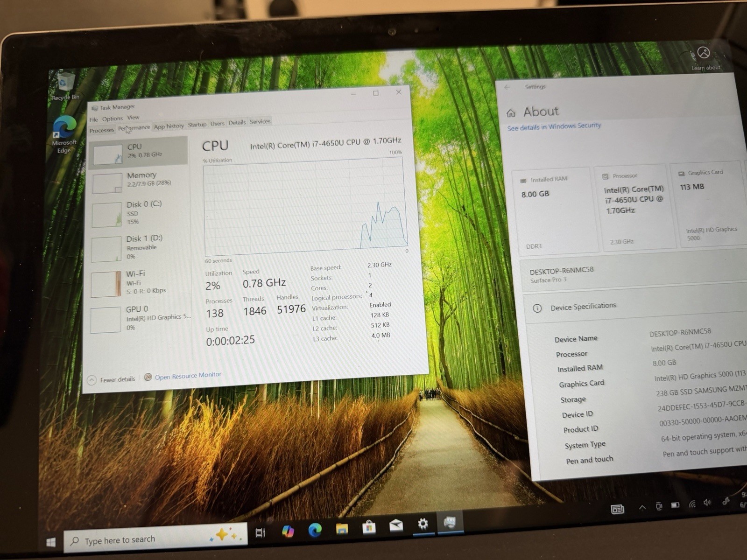Viewport: 747px width, 560px height.
Task: Check the battery status tray icon
Action: coord(675,505)
